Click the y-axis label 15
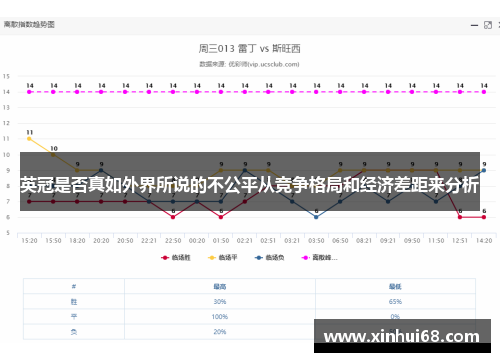500x362 pixels. click(6, 76)
